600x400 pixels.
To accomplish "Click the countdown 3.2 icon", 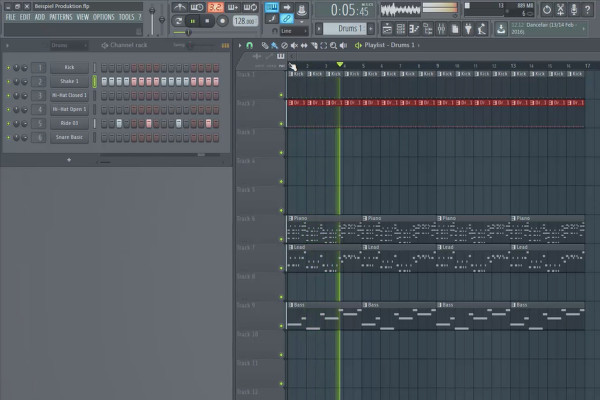I will click(215, 7).
